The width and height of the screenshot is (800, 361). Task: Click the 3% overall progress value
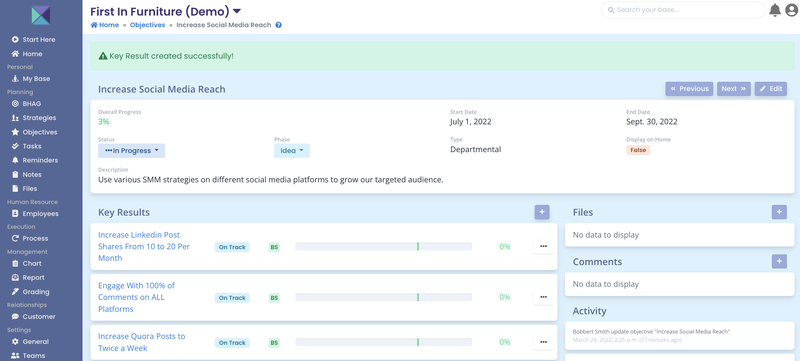point(104,121)
